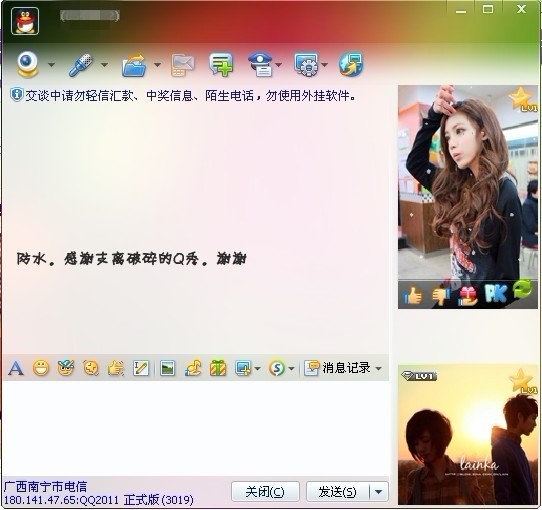
Task: Click the shaking face icon
Action: tap(91, 368)
